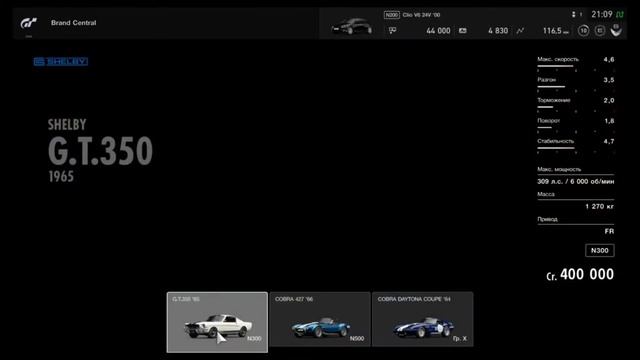Click the green network status icon
This screenshot has height=360, width=640.
620,15
